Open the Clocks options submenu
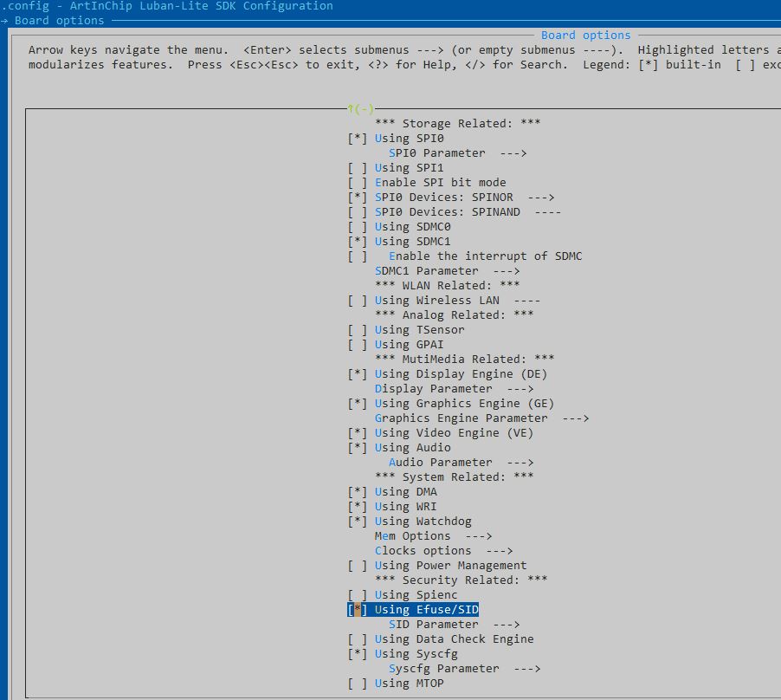This screenshot has width=781, height=700. [443, 551]
